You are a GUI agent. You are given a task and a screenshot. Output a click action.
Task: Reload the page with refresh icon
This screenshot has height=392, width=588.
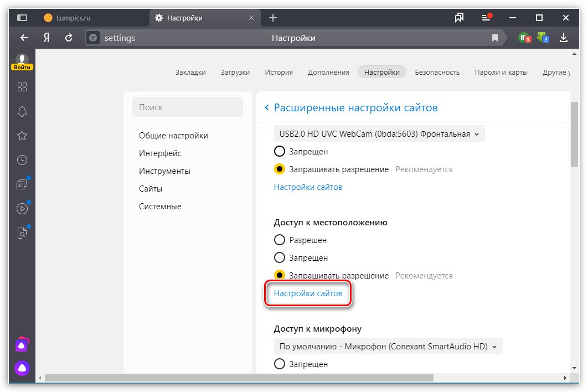[69, 38]
